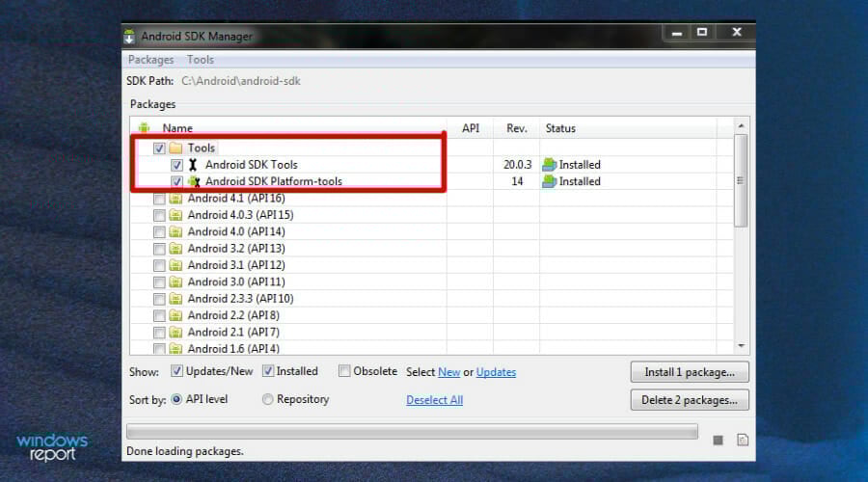
Task: Open the Tools menu
Action: (200, 60)
